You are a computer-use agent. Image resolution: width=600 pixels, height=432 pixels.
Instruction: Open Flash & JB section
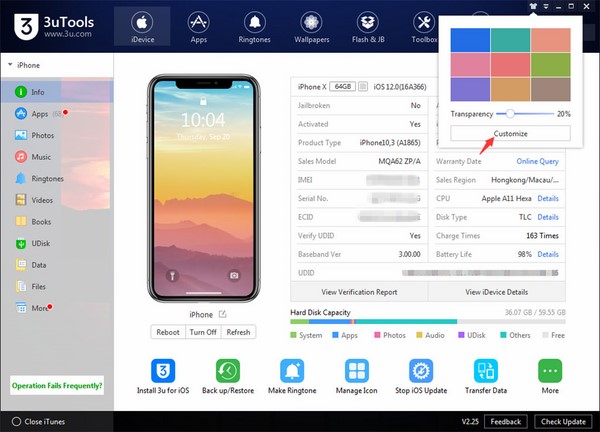click(x=368, y=27)
